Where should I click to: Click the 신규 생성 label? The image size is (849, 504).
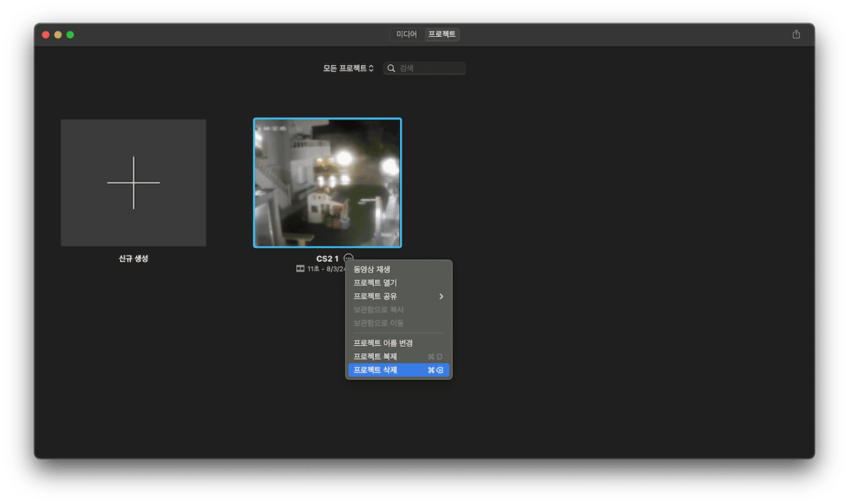tap(133, 258)
